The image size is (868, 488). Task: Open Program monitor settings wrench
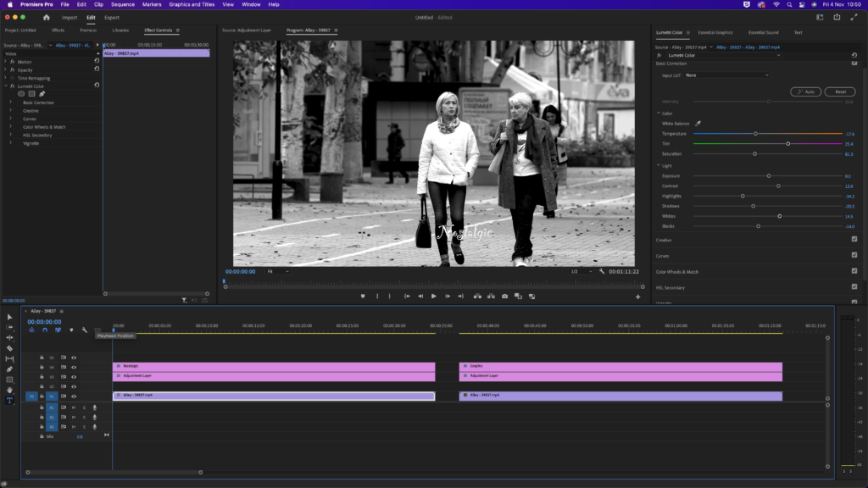(x=602, y=271)
